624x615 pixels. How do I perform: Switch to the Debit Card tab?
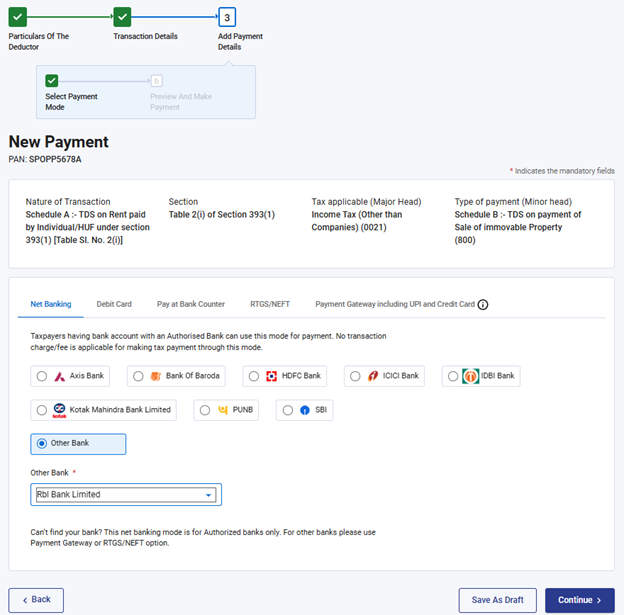point(114,304)
